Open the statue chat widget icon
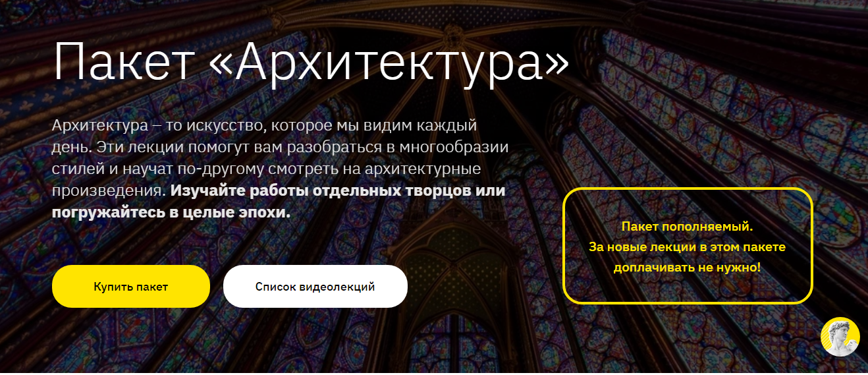Viewport: 868px width, 375px height. 840,337
